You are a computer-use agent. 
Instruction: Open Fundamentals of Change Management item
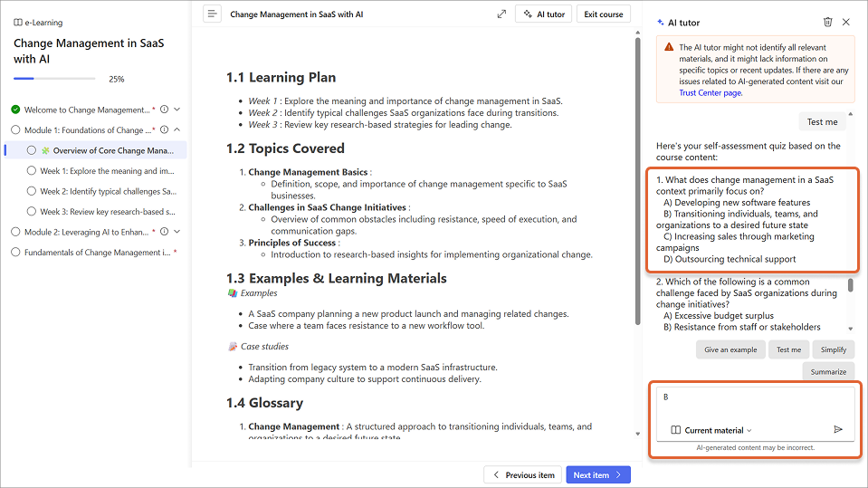point(91,253)
